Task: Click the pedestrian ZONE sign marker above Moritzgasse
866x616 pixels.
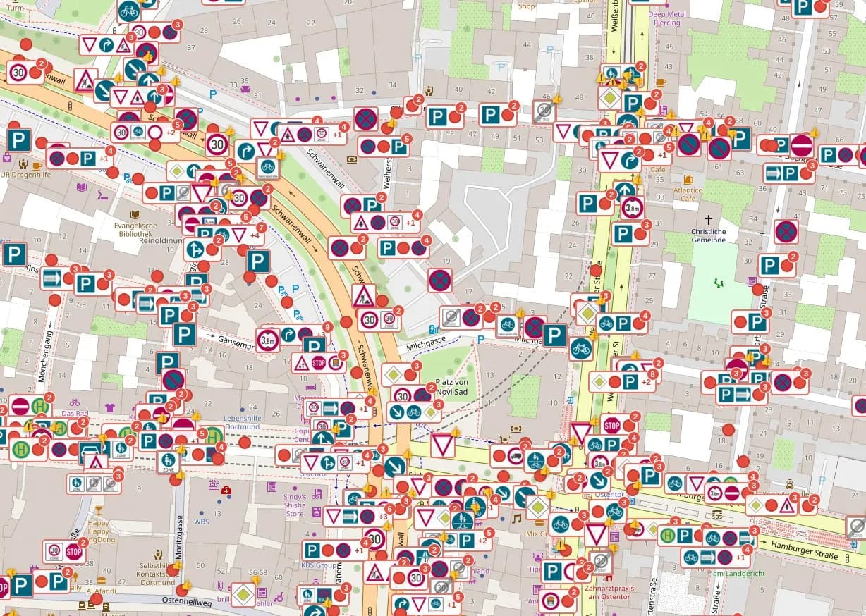Action: coord(168,463)
